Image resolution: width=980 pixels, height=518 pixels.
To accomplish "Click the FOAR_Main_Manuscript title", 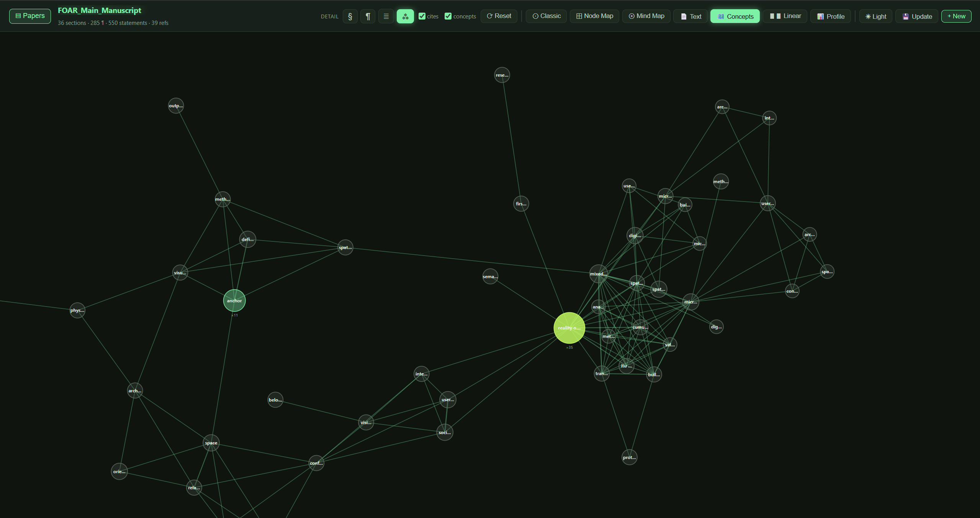I will [100, 11].
